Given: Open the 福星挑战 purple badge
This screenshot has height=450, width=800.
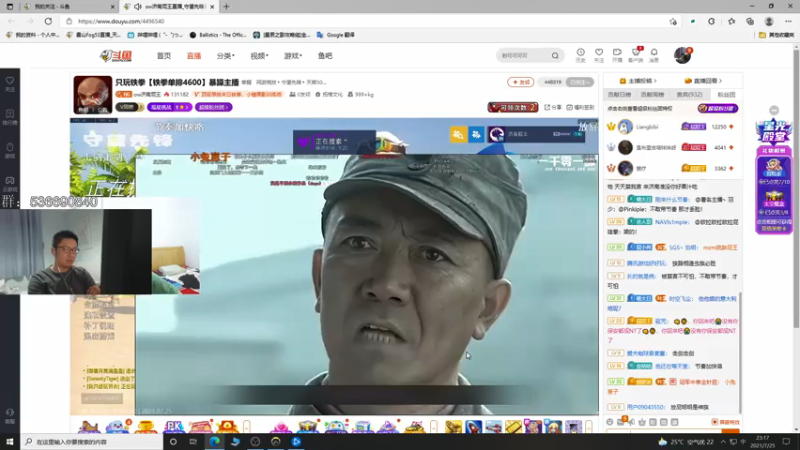Looking at the screenshot, I should [x=169, y=107].
